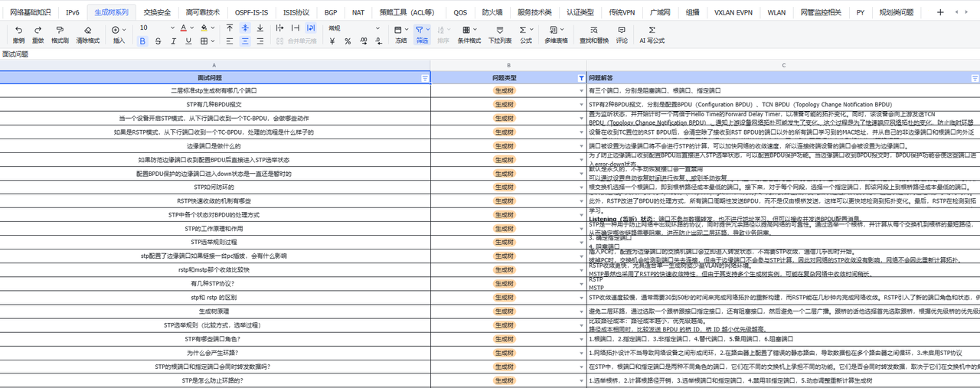This screenshot has height=388, width=980.
Task: Select cell 有几种STP协议?
Action: click(214, 283)
